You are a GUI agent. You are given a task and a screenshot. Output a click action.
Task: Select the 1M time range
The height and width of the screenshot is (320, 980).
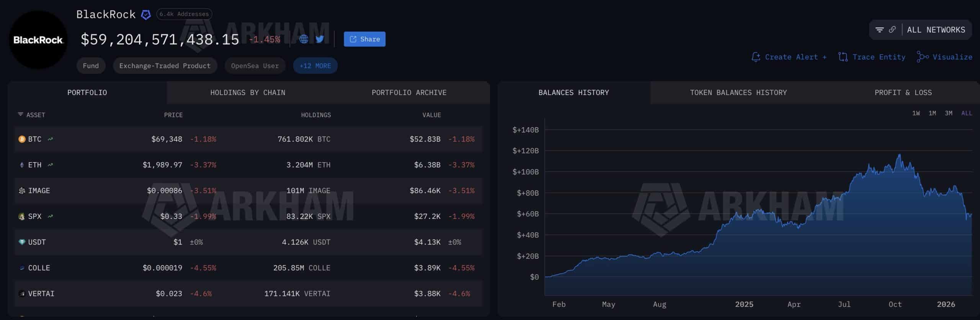point(932,113)
